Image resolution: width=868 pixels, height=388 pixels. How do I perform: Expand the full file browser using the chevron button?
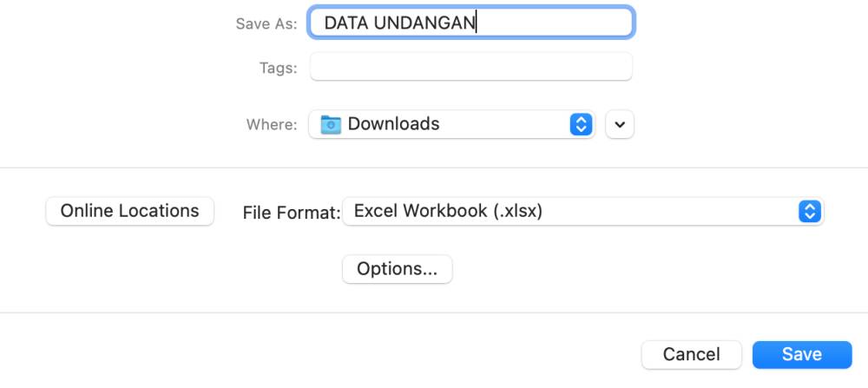(620, 124)
